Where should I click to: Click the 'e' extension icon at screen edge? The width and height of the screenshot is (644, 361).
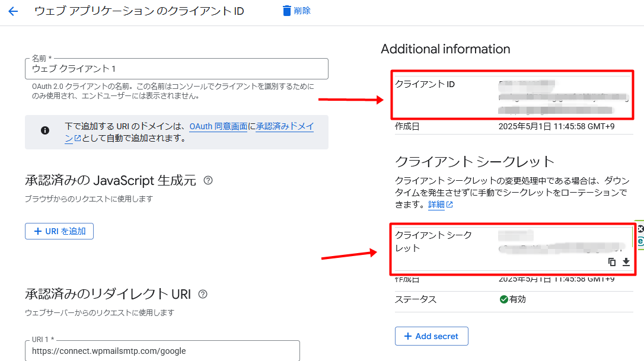point(640,241)
